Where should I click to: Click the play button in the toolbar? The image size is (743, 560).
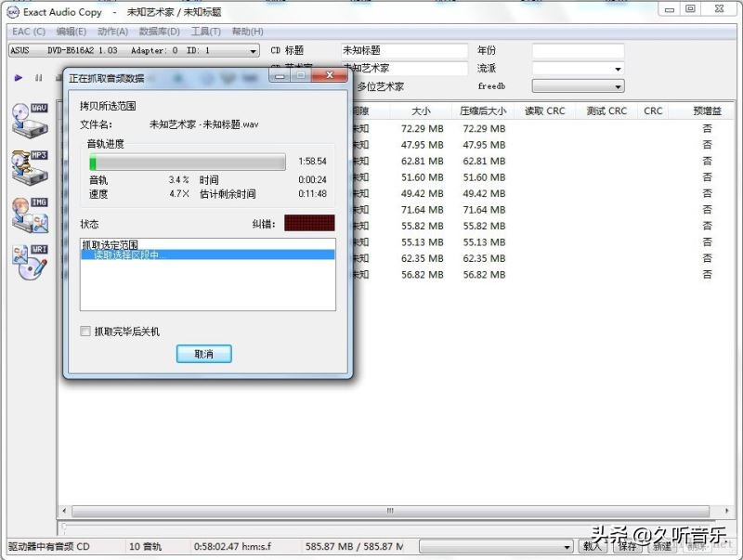point(18,78)
